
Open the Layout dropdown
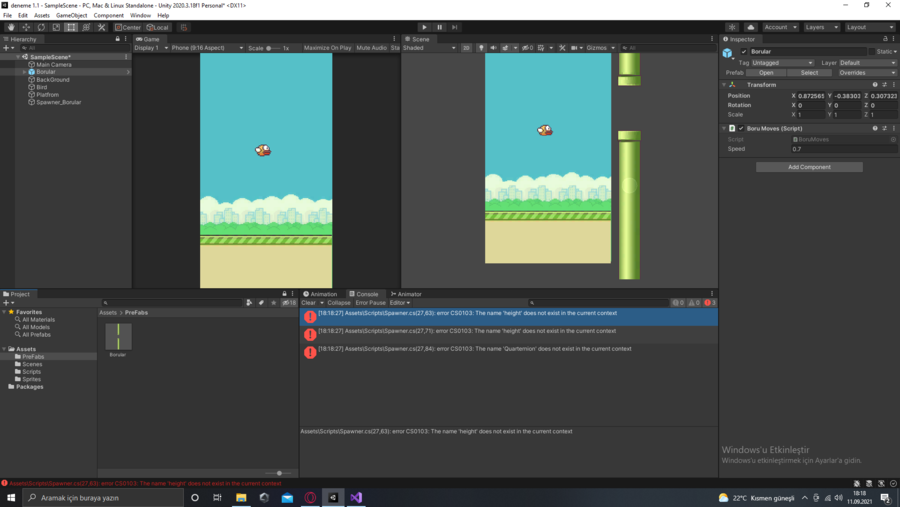pyautogui.click(x=870, y=27)
